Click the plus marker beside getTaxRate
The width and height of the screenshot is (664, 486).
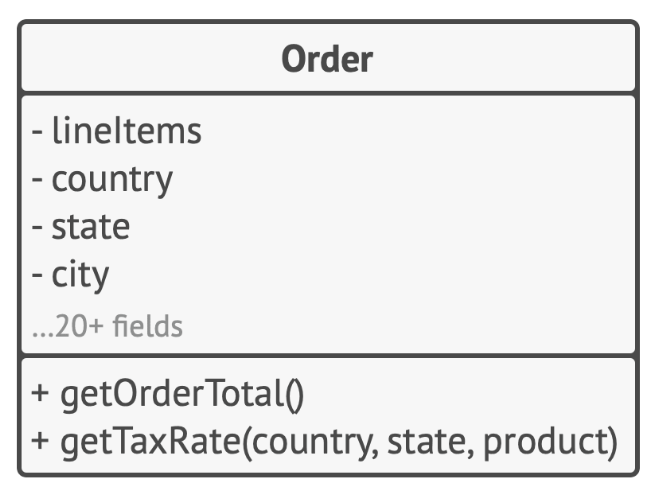coord(40,440)
